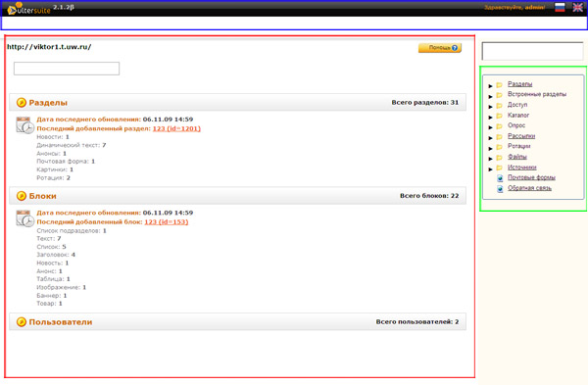Viewport: 588px width, 385px height.
Task: Expand the Разделы tree node arrow
Action: pos(490,86)
